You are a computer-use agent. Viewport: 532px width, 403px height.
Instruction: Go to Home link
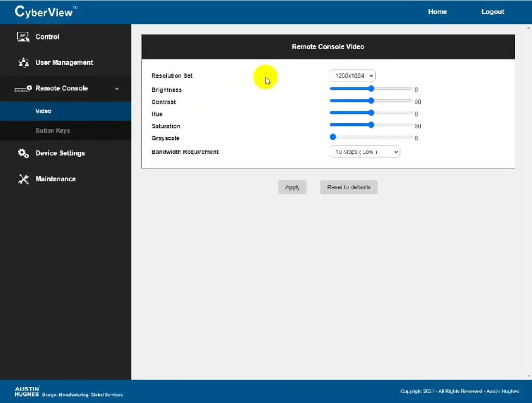[x=437, y=11]
